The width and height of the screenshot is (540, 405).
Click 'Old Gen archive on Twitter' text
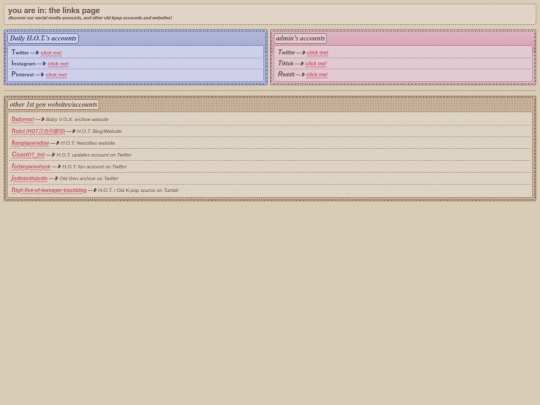pos(89,178)
